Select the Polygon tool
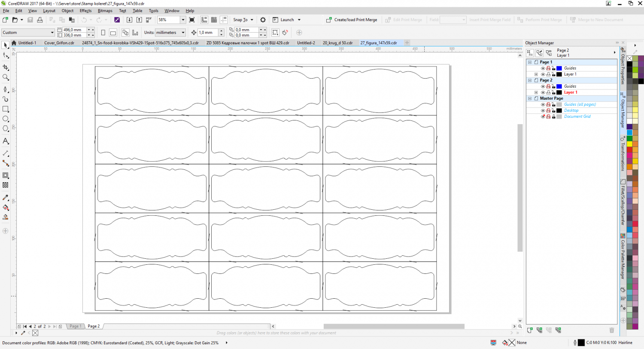 pyautogui.click(x=6, y=129)
